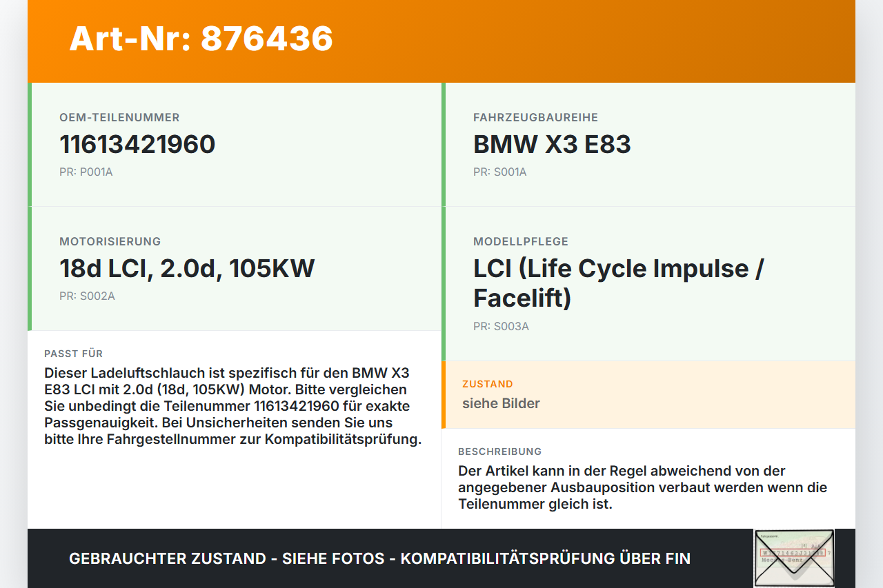Click the PR: S003A code
The height and width of the screenshot is (588, 883).
[501, 327]
